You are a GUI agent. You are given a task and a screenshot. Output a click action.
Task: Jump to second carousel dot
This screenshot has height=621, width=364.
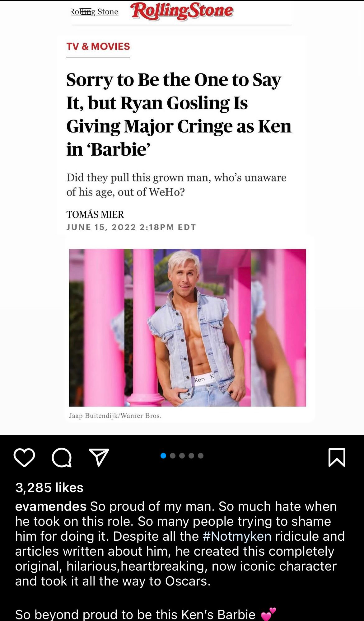point(173,456)
